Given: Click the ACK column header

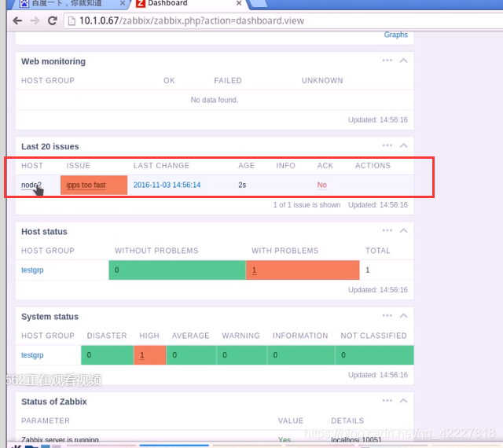Looking at the screenshot, I should click(325, 166).
